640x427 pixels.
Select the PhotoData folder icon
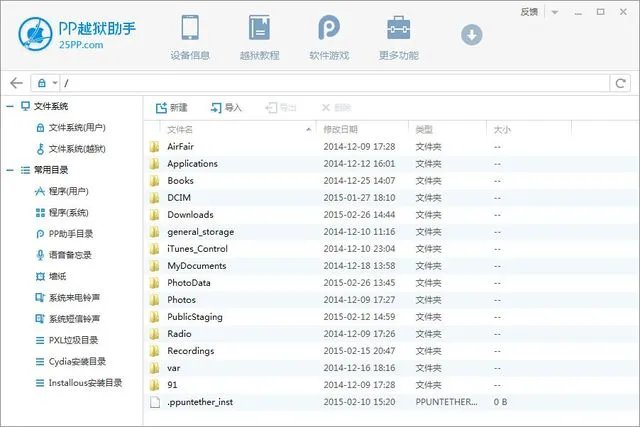(154, 283)
